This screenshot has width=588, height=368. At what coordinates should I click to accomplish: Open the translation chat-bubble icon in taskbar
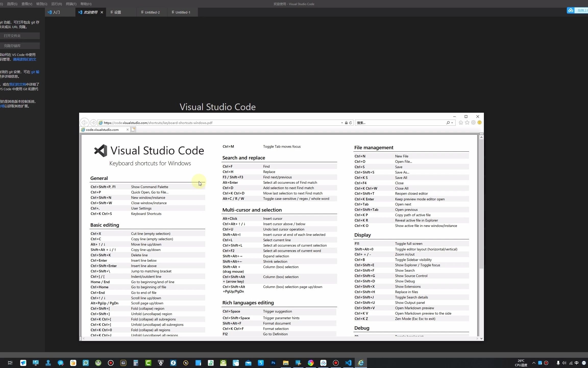click(x=61, y=363)
